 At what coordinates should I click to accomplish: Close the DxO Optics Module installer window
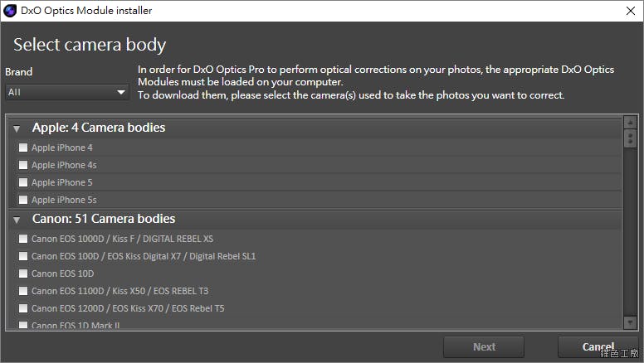click(x=631, y=11)
